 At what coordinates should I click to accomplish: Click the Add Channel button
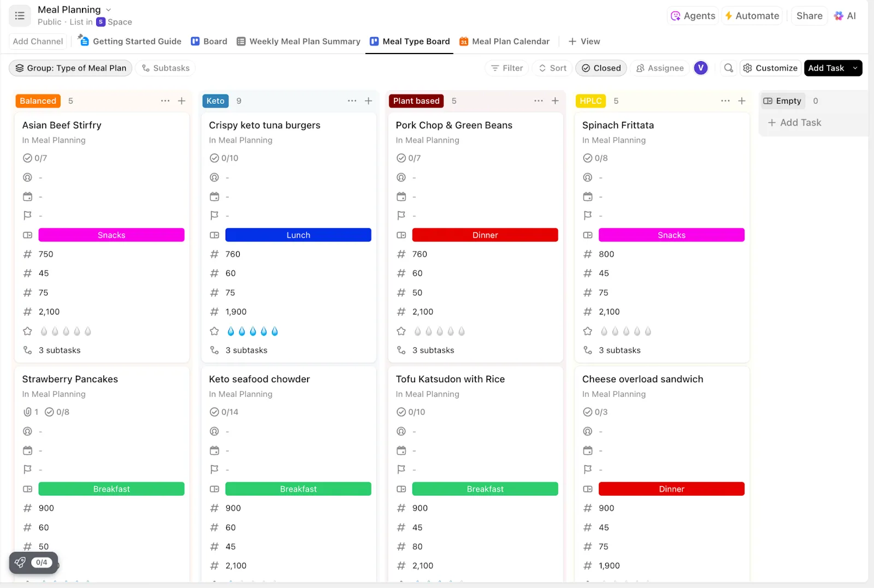click(x=38, y=41)
